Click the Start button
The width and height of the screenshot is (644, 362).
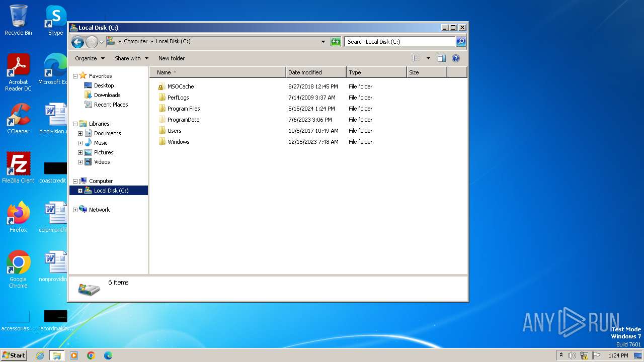click(x=14, y=355)
